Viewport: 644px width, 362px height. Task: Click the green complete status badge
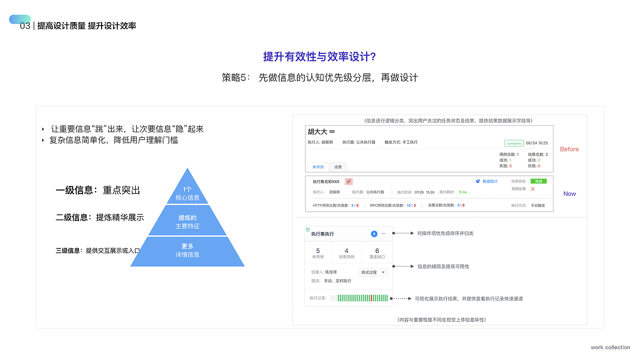[x=514, y=143]
